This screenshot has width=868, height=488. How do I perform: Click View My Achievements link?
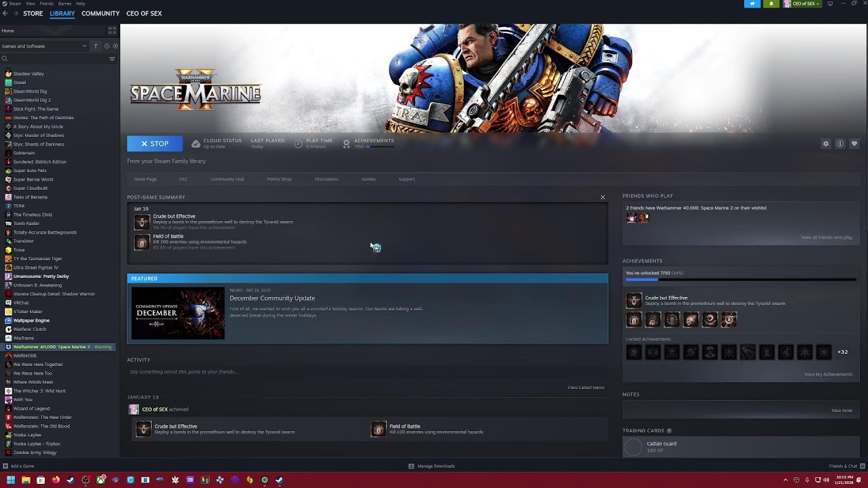(x=828, y=374)
